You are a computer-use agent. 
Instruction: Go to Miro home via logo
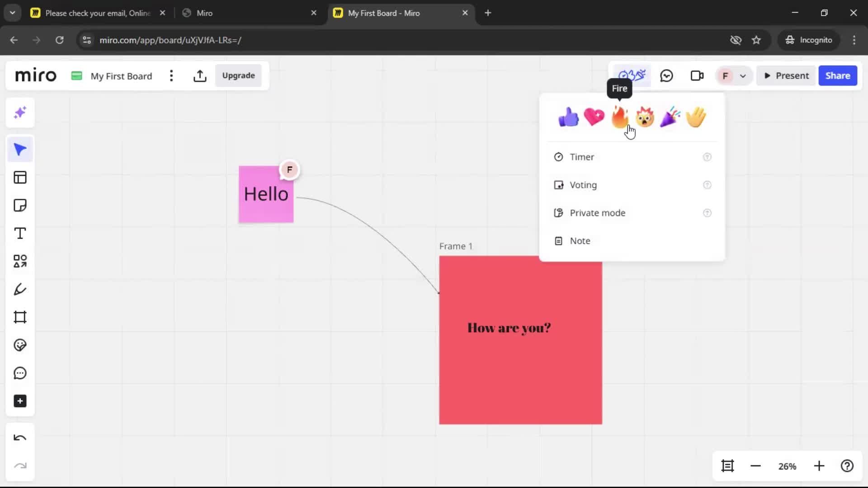tap(36, 75)
